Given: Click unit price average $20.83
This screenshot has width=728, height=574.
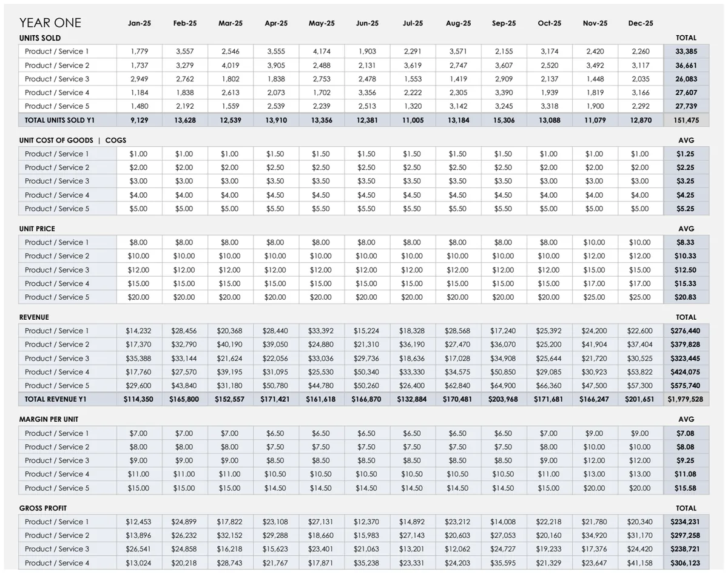Looking at the screenshot, I should click(686, 297).
